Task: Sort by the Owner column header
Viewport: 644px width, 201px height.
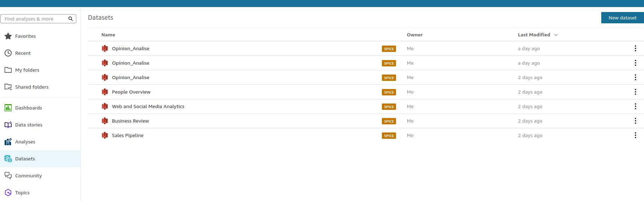Action: click(415, 35)
